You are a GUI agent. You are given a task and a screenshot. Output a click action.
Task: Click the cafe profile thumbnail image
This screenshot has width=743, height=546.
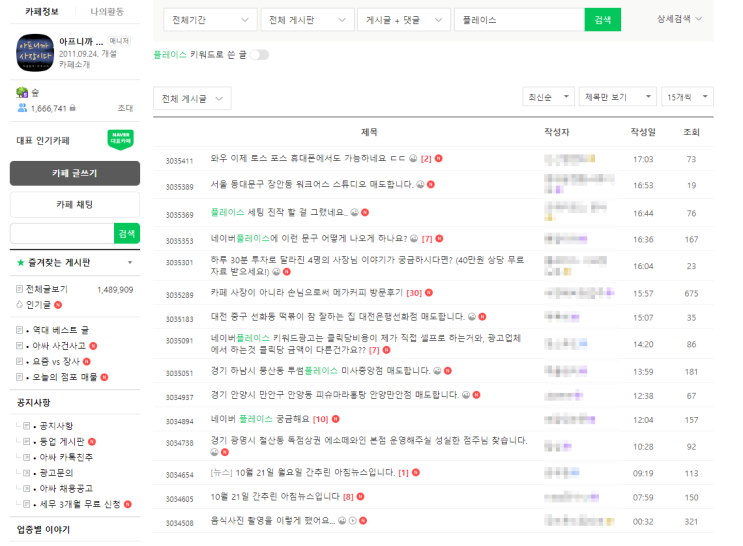(x=35, y=53)
